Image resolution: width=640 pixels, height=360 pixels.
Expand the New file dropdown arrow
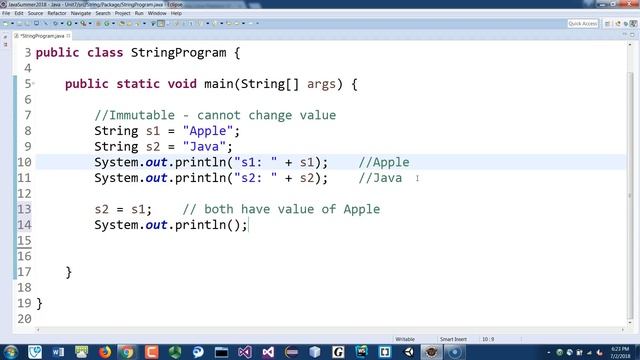pyautogui.click(x=12, y=23)
